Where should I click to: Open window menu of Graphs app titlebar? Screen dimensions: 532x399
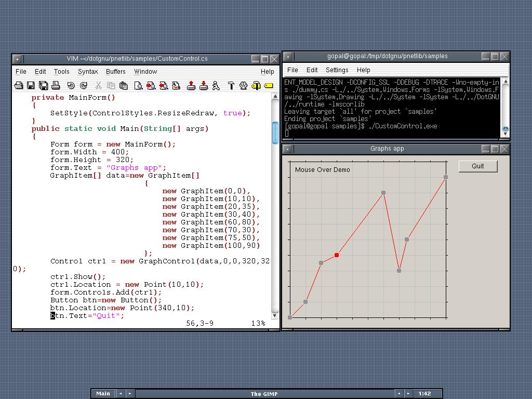pyautogui.click(x=287, y=149)
